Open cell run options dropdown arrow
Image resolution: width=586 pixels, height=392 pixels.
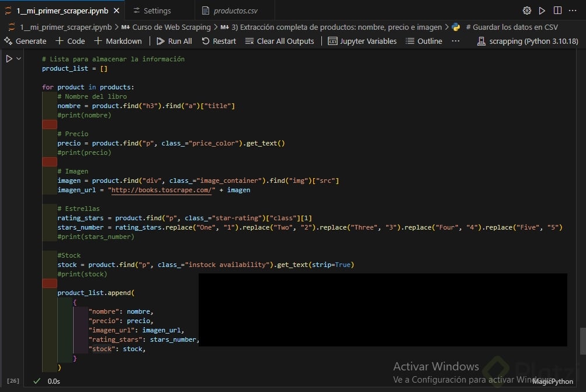(x=19, y=59)
